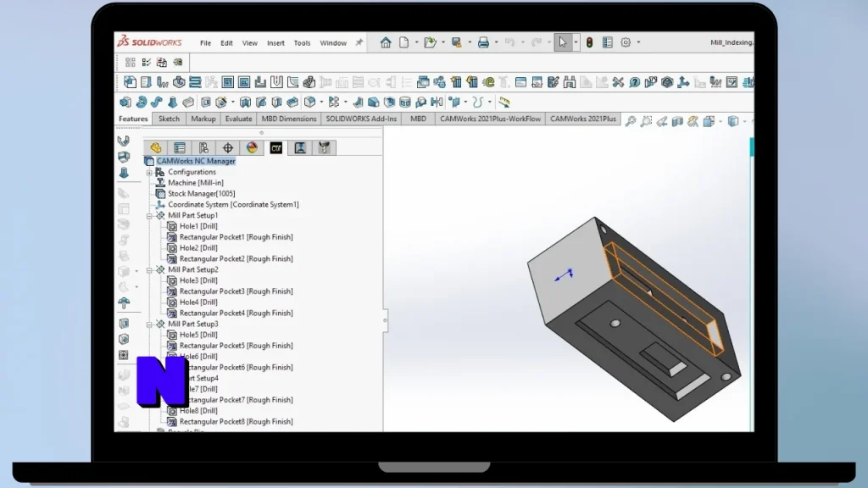Collapse the Mill Part Setup1 node
Screen dimensions: 868x488
(149, 216)
